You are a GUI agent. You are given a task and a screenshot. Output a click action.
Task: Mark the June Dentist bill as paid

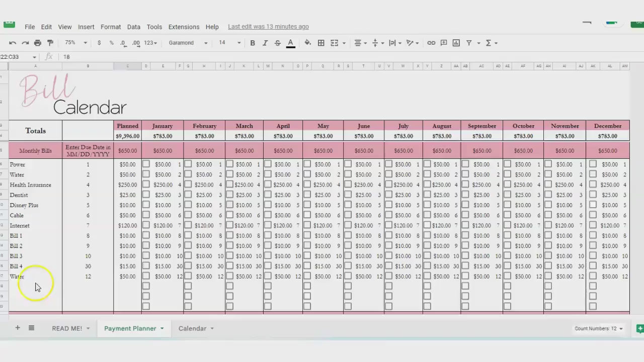pos(348,195)
